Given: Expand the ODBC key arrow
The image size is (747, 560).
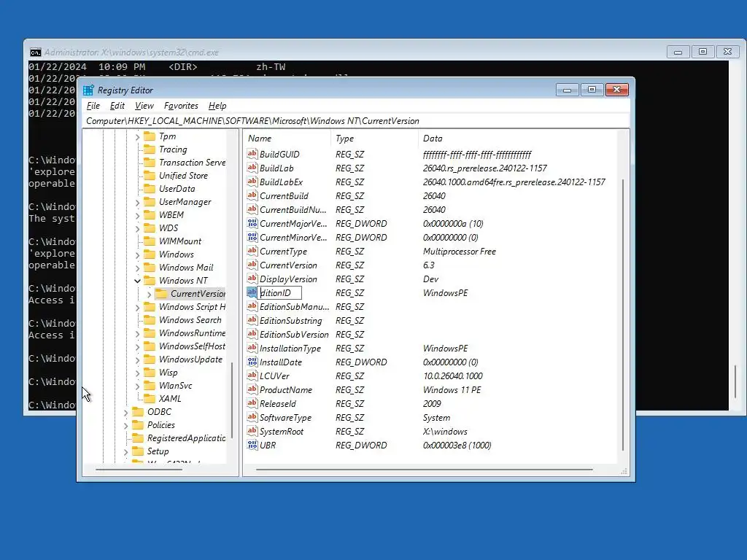Looking at the screenshot, I should coord(125,413).
